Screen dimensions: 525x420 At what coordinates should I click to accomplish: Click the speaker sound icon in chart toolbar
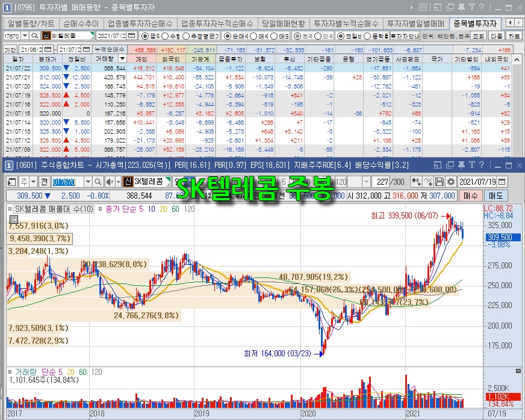(110, 182)
